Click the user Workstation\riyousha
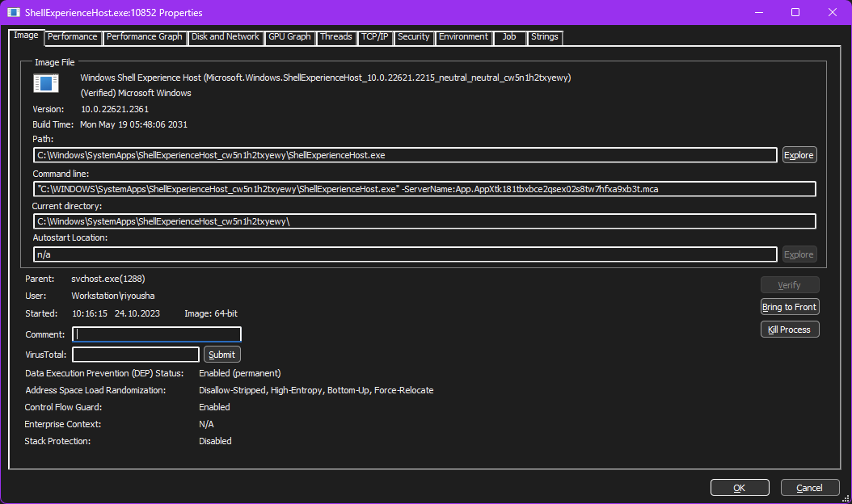The height and width of the screenshot is (504, 852). [x=113, y=296]
